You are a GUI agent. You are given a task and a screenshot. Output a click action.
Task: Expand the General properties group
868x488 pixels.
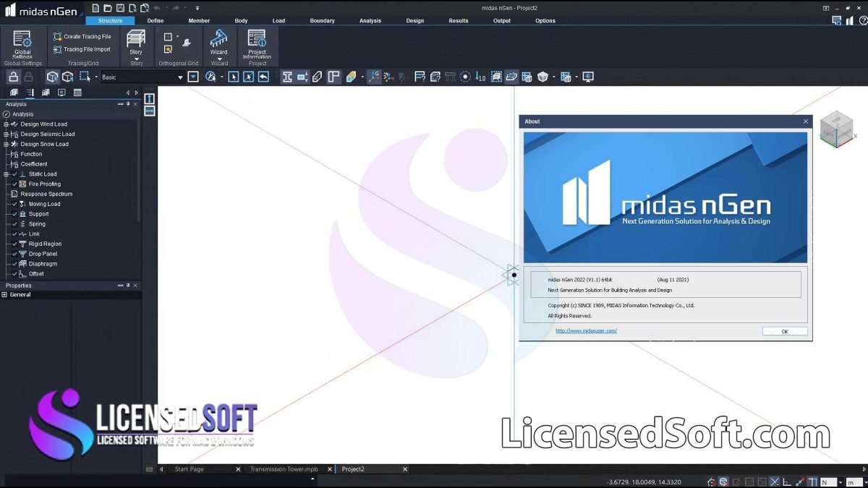point(4,295)
